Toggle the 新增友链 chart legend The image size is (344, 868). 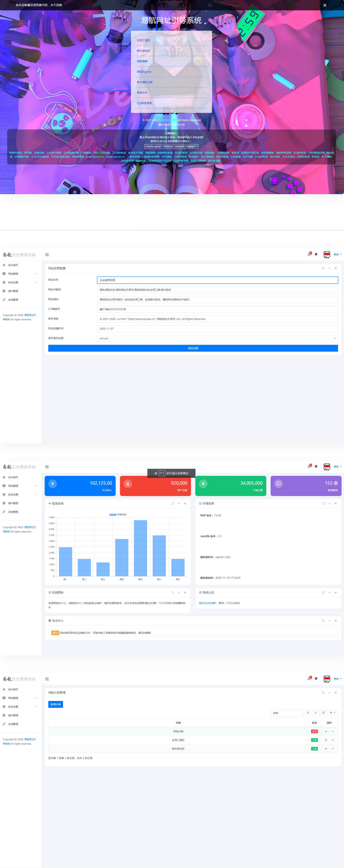point(117,514)
